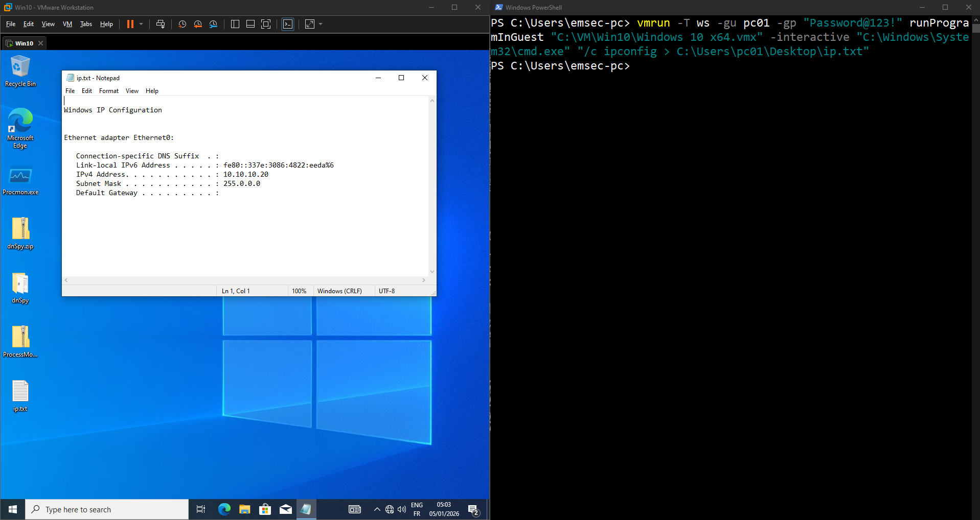The width and height of the screenshot is (980, 520).
Task: Enter full screen mode
Action: [x=266, y=24]
